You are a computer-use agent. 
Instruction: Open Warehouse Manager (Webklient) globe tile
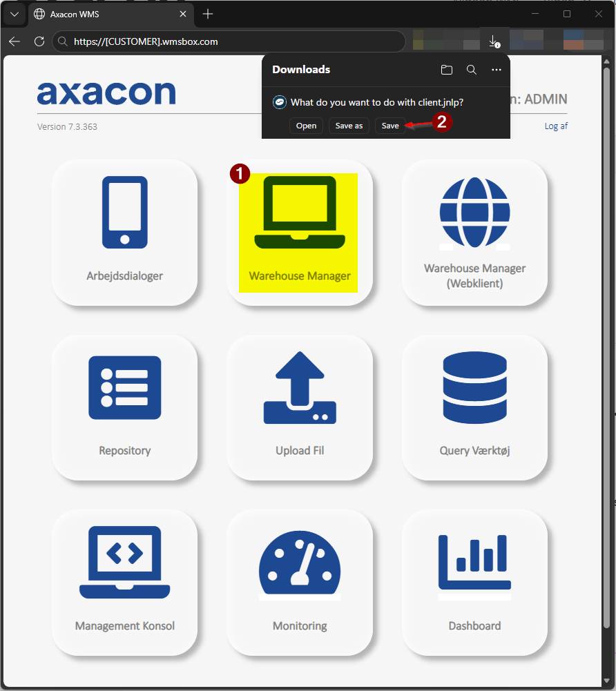[x=474, y=233]
